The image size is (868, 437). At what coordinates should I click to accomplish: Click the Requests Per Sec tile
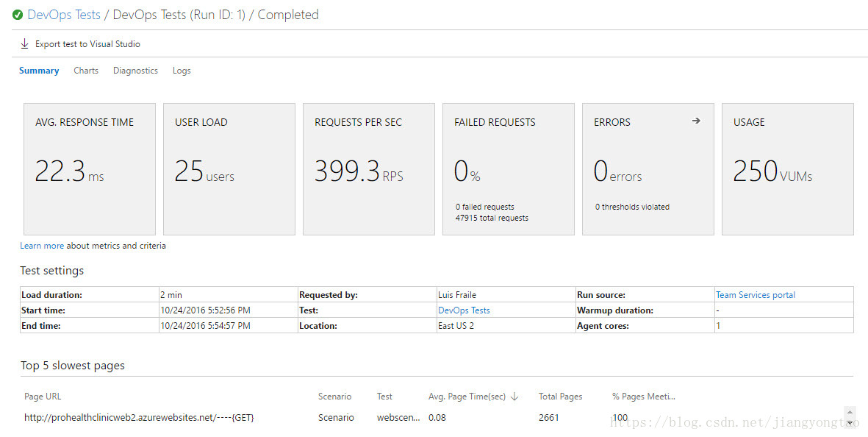click(369, 169)
